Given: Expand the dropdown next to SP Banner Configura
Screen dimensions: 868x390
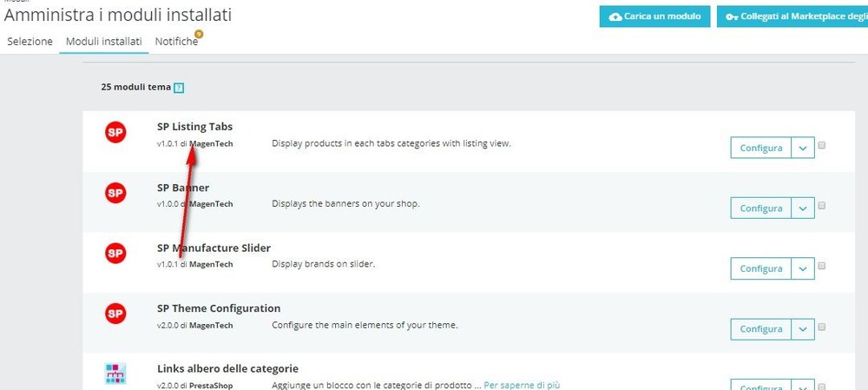Looking at the screenshot, I should click(x=803, y=208).
